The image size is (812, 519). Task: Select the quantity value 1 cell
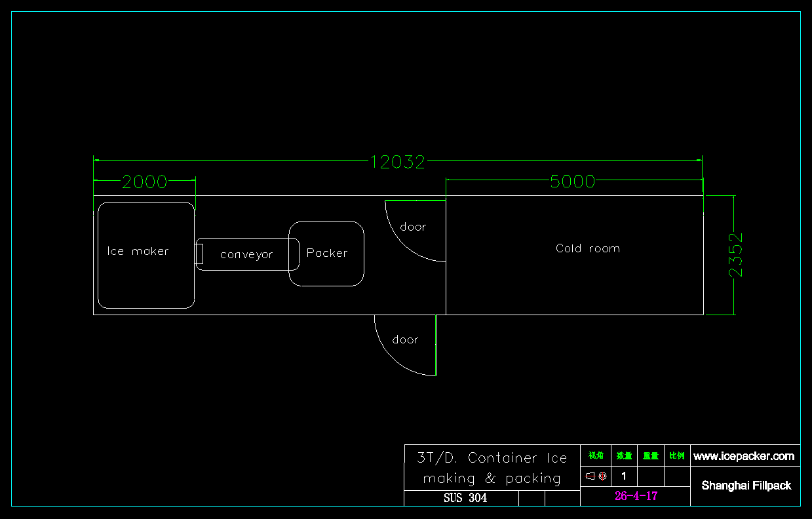(x=624, y=476)
